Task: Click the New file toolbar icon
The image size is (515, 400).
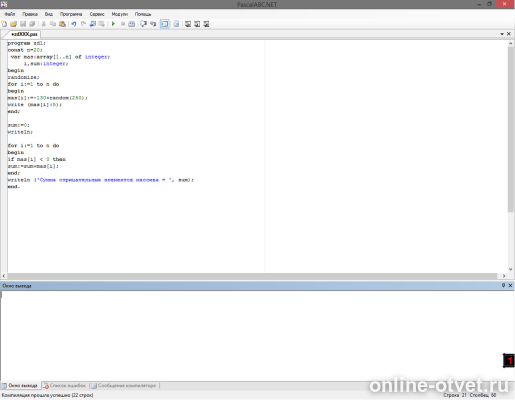Action: (4, 24)
